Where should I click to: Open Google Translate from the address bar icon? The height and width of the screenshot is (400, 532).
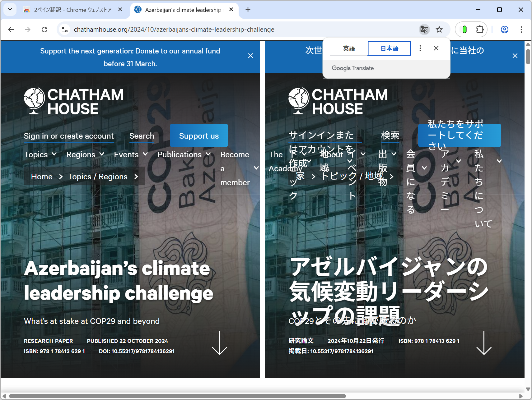[x=424, y=29]
